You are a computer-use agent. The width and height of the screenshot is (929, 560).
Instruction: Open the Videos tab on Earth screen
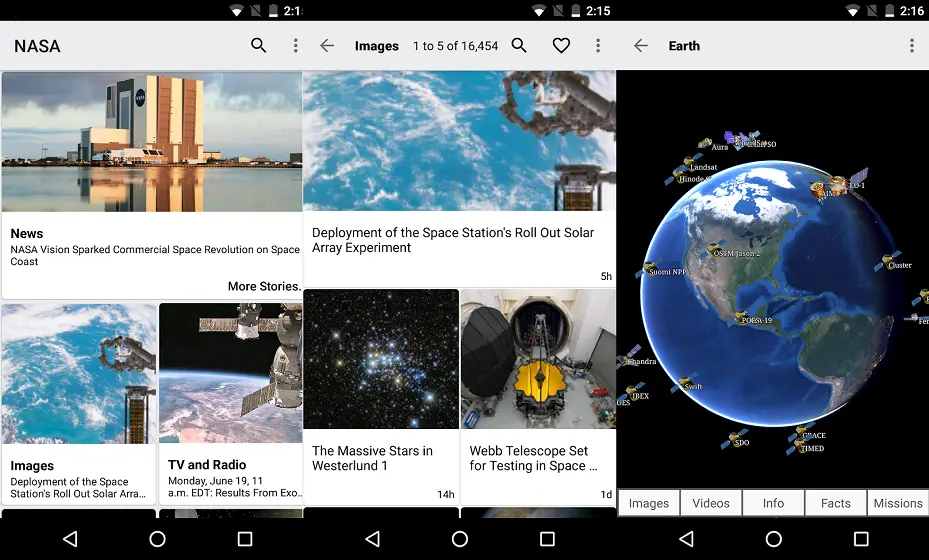(x=711, y=503)
